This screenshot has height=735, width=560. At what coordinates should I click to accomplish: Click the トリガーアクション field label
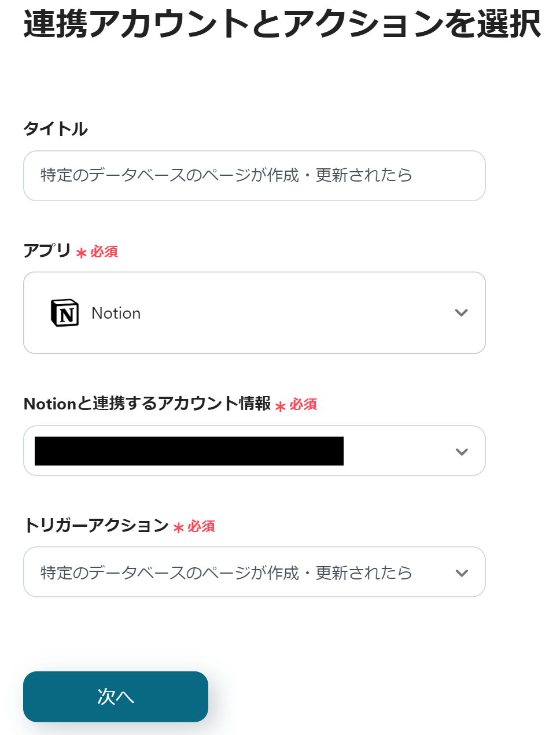pyautogui.click(x=96, y=525)
